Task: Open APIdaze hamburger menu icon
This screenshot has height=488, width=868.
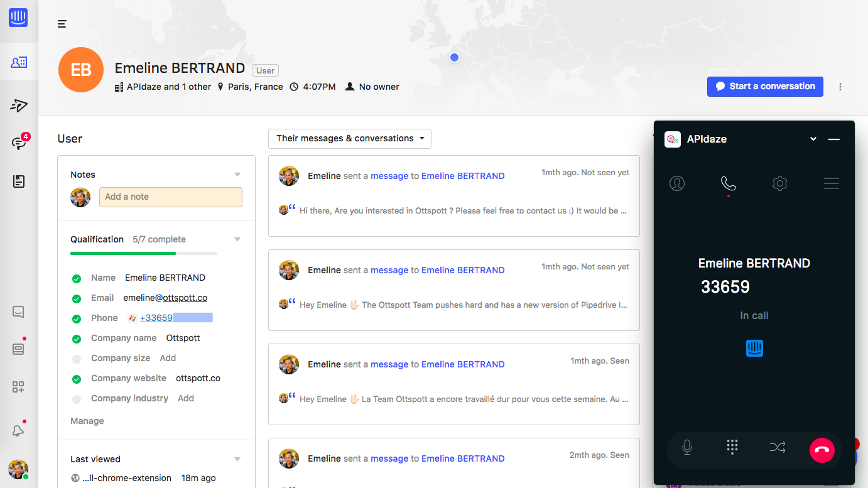Action: 832,183
